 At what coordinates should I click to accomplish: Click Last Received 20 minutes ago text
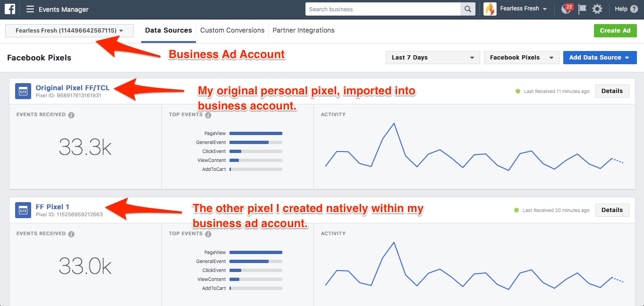(556, 211)
